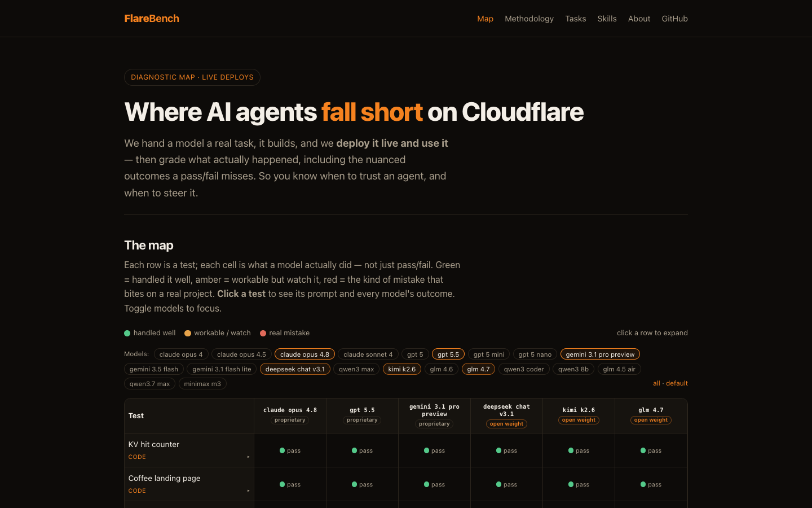Click the Test column header
The height and width of the screenshot is (508, 812).
point(189,416)
